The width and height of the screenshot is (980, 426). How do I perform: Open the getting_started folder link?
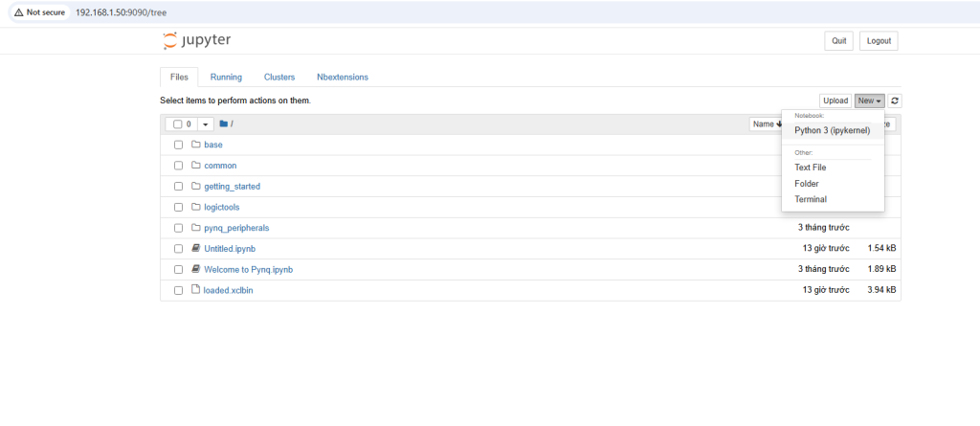[232, 187]
